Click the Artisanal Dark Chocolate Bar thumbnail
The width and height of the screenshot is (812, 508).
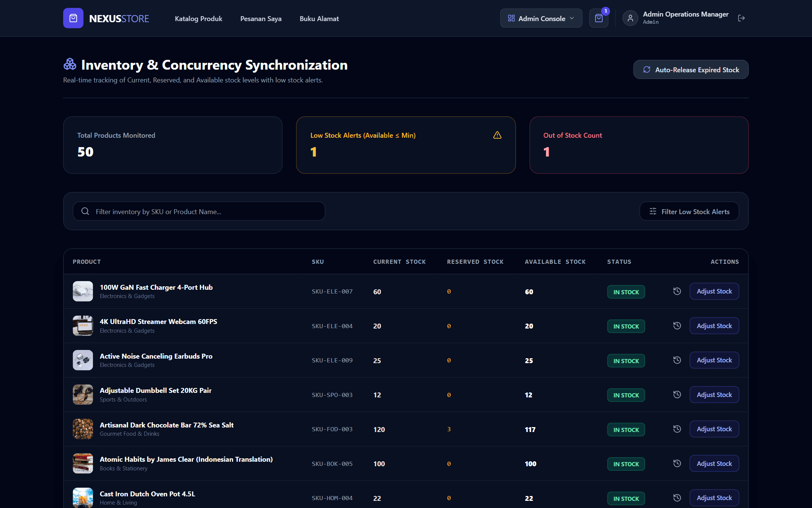click(x=83, y=429)
